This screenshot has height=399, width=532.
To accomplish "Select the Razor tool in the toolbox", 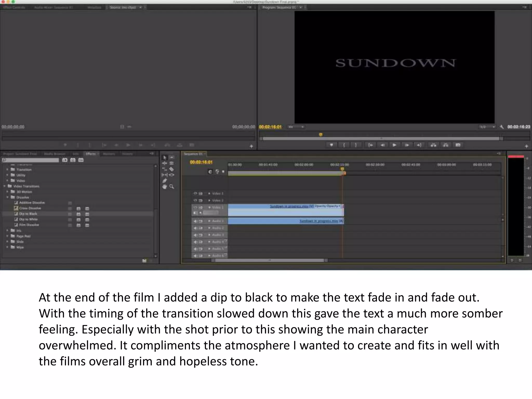I will (171, 169).
